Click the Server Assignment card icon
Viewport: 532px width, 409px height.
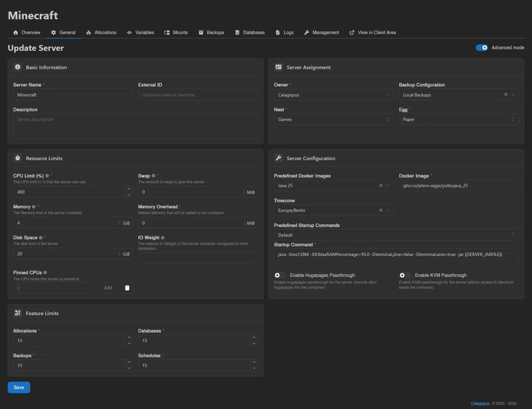tap(278, 67)
